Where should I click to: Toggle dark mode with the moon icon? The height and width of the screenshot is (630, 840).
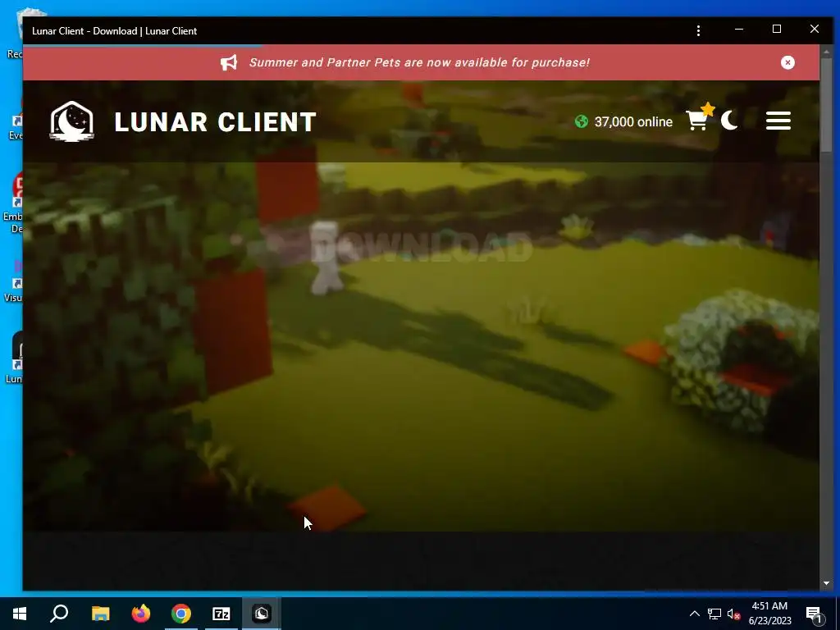pyautogui.click(x=729, y=121)
